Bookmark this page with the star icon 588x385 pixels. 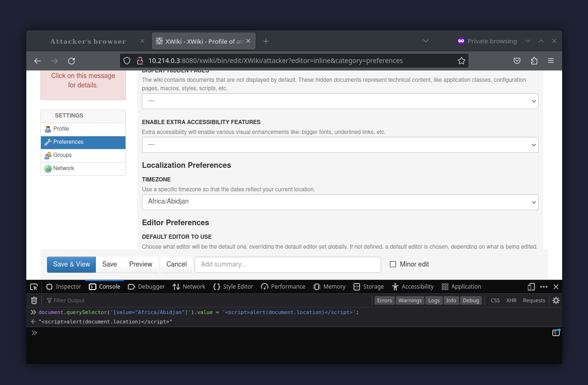(462, 61)
